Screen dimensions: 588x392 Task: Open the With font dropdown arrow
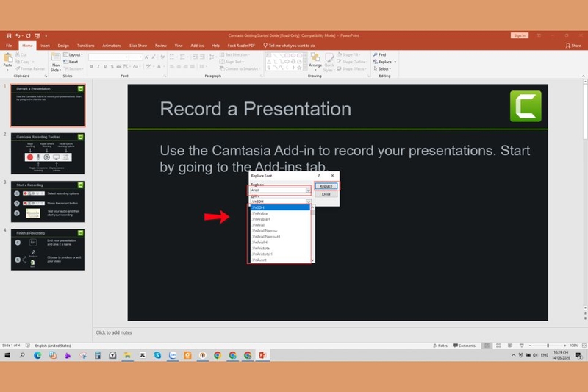point(308,202)
